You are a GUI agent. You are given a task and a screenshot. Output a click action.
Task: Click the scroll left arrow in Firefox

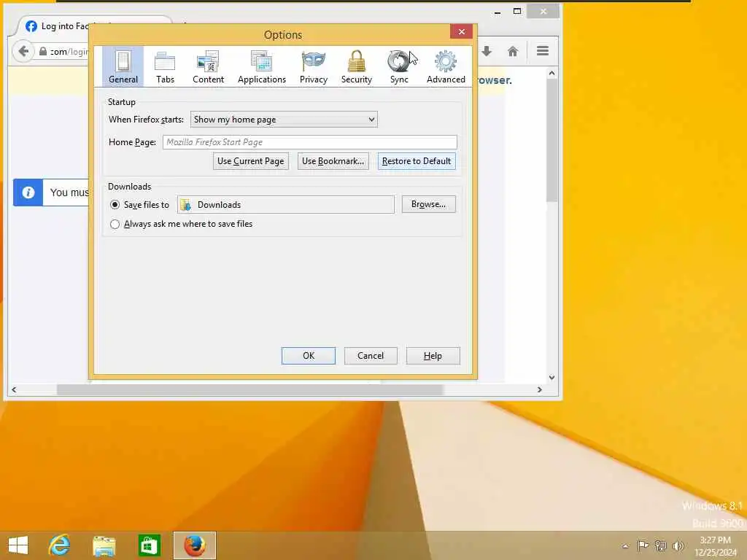[14, 389]
